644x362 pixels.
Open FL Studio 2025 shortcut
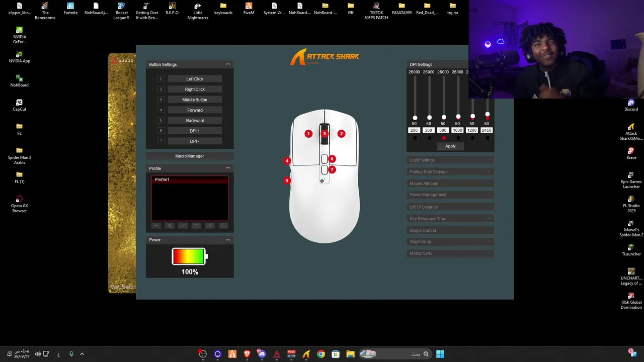pos(631,204)
